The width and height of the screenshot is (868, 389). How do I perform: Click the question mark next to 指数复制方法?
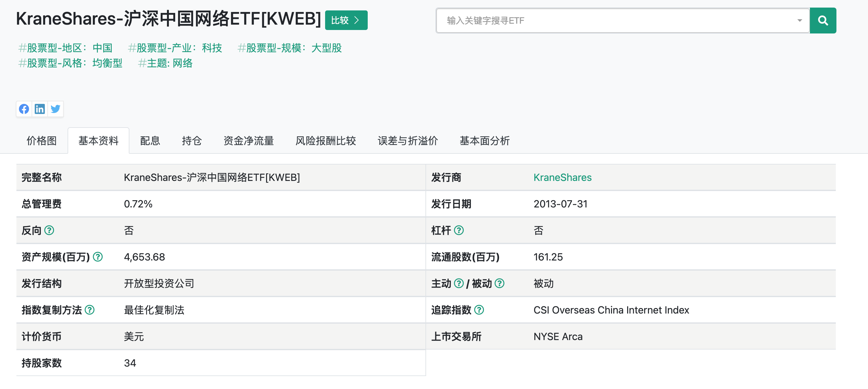(90, 310)
